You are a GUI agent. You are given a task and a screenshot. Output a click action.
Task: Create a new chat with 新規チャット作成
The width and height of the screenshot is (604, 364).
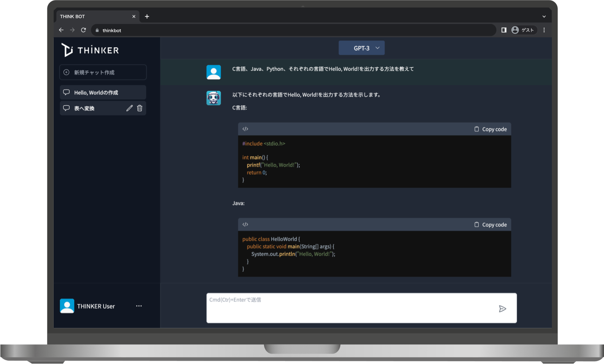(x=103, y=72)
